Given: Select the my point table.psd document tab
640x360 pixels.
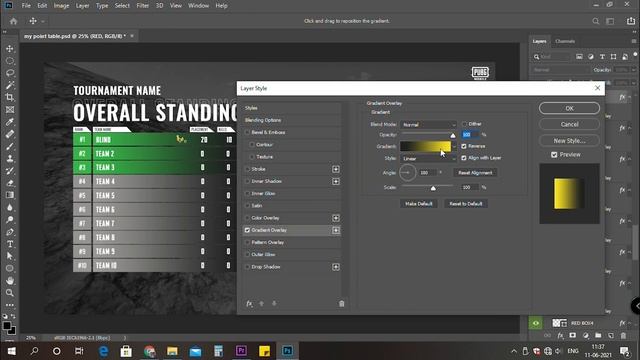Looking at the screenshot, I should 75,36.
